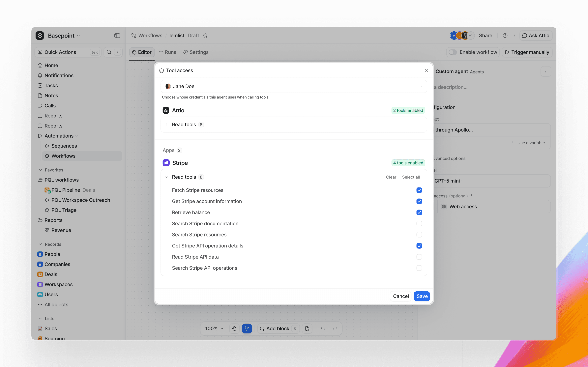Click the add note icon in bottom toolbar
Viewport: 588px width, 367px height.
point(307,328)
